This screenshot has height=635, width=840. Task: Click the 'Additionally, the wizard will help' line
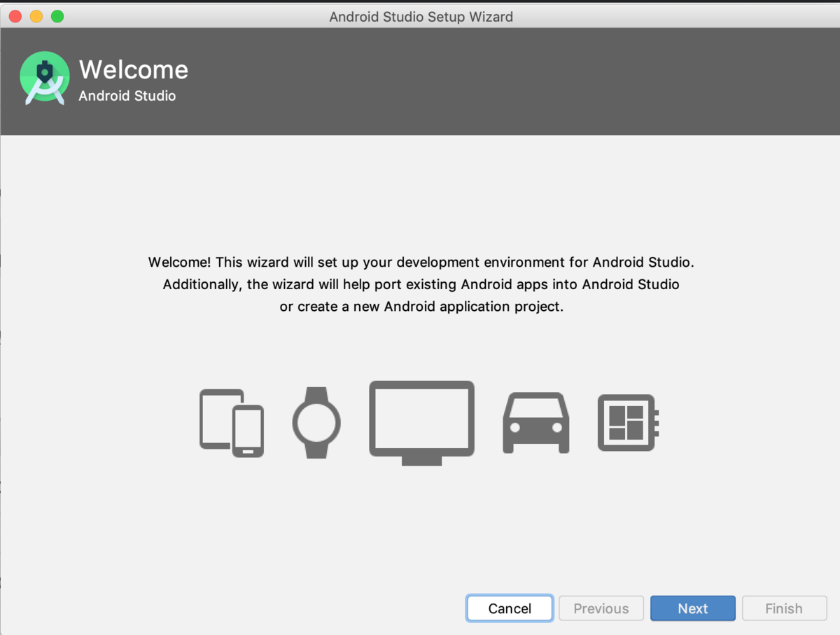point(421,284)
